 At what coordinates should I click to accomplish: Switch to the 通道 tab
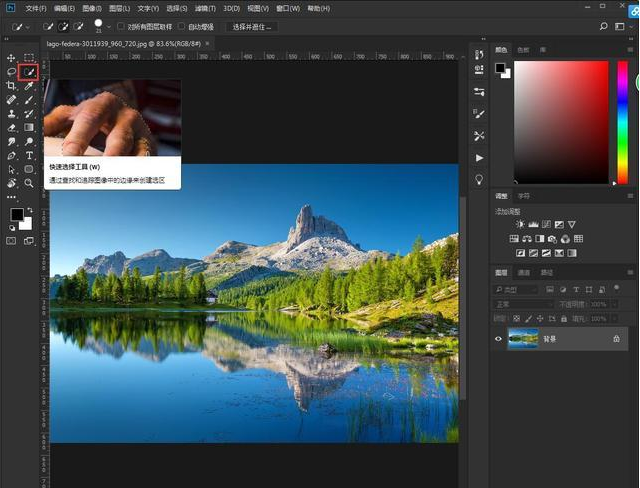click(524, 272)
